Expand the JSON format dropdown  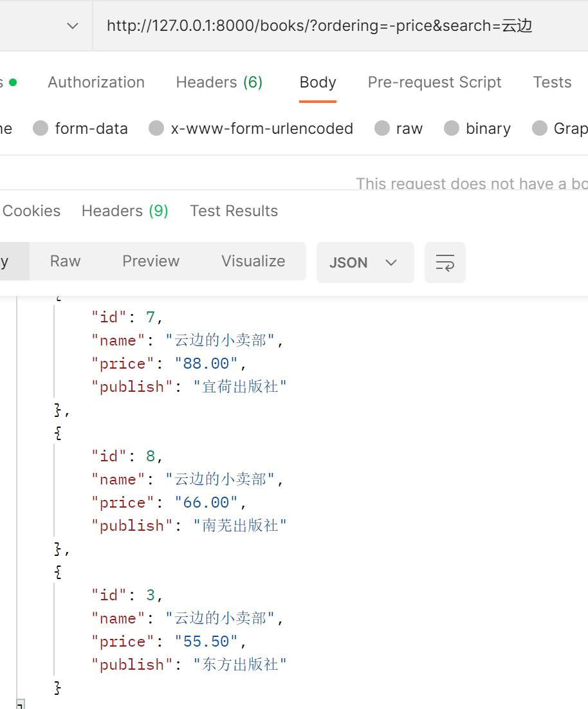pyautogui.click(x=364, y=262)
